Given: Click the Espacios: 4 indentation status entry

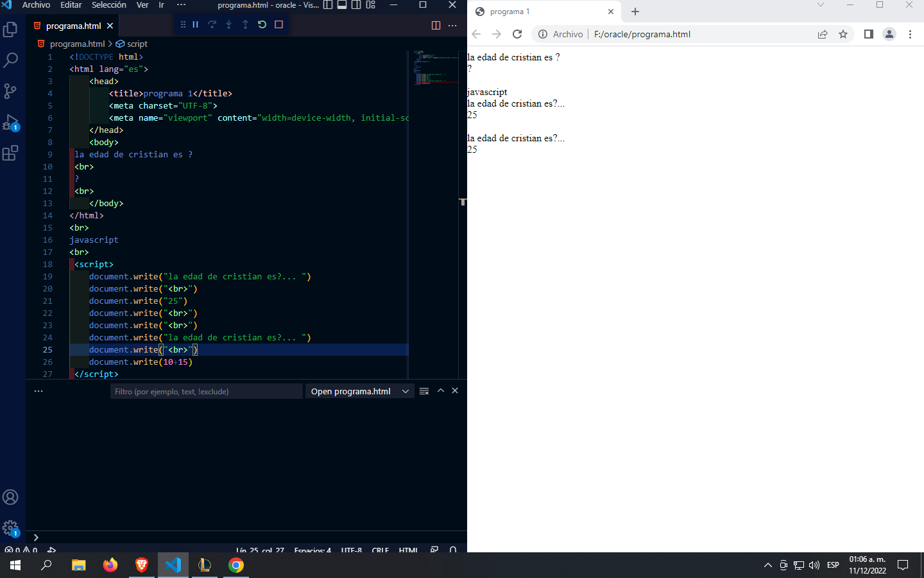Looking at the screenshot, I should pos(312,550).
